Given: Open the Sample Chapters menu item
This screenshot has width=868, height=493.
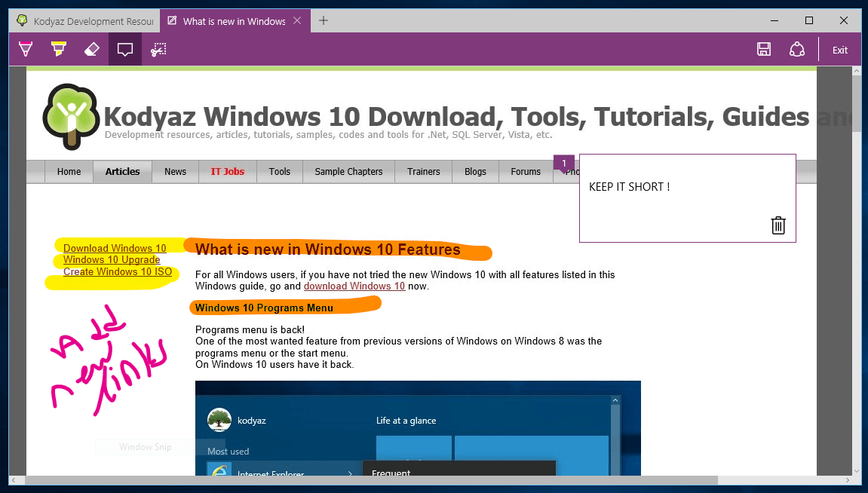Looking at the screenshot, I should click(348, 172).
